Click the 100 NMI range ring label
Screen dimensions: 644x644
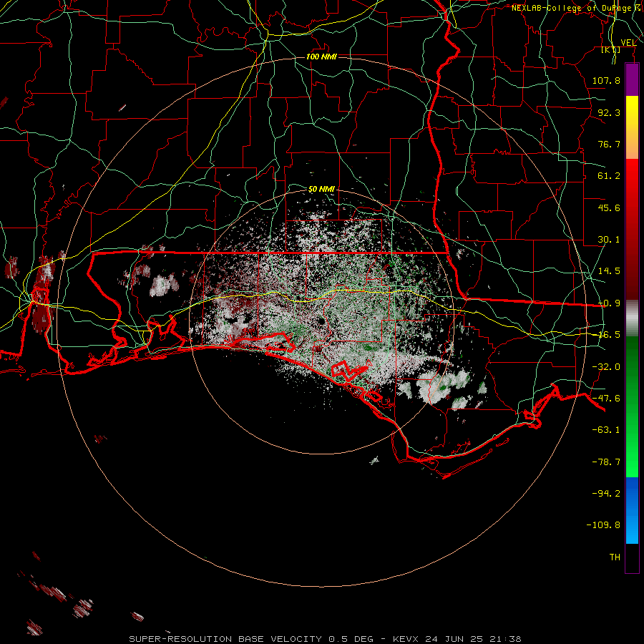tap(321, 57)
